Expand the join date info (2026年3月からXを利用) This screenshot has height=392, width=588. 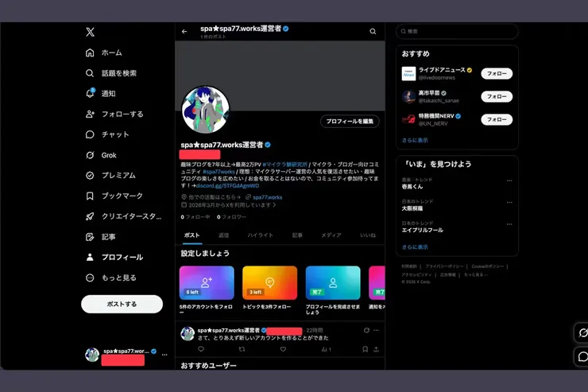click(x=229, y=205)
